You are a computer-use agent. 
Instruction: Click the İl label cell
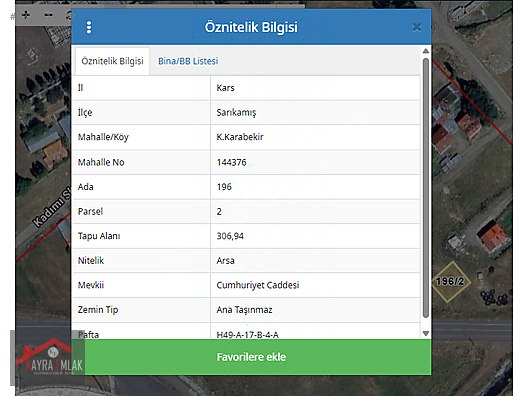coord(141,88)
